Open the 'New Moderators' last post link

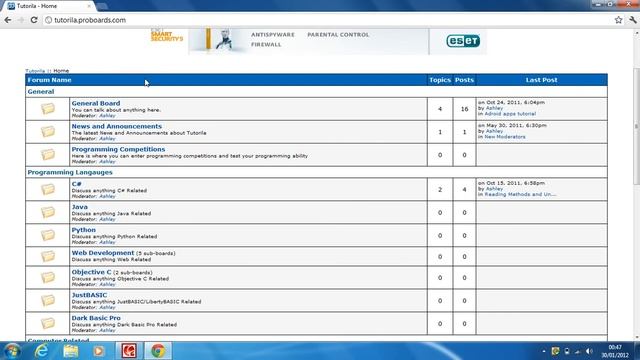(x=505, y=137)
